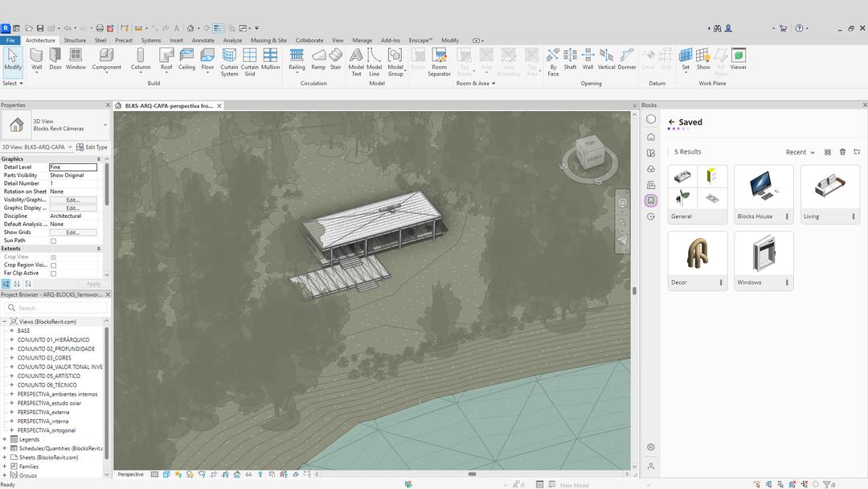The height and width of the screenshot is (489, 868).
Task: Toggle the Crop Region Visible checkbox
Action: pos(54,265)
